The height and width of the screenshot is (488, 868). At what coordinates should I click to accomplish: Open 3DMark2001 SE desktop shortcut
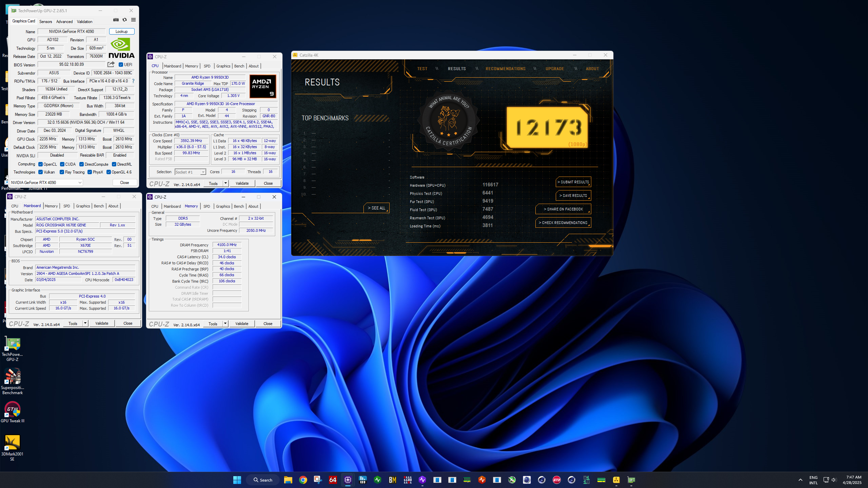[13, 448]
